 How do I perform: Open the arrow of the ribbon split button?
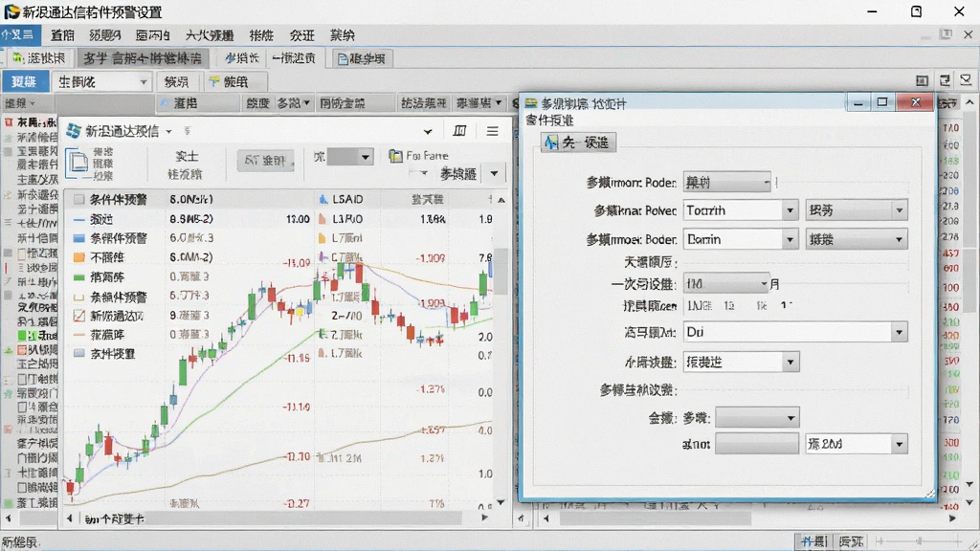pyautogui.click(x=494, y=174)
